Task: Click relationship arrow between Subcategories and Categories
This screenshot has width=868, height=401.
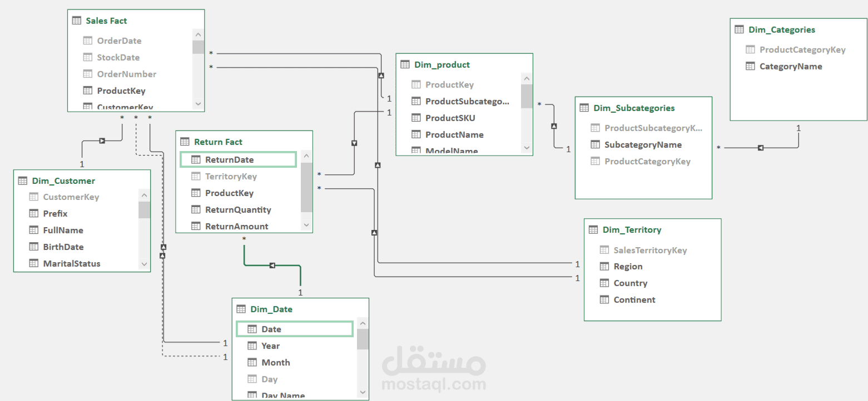Action: tap(761, 148)
